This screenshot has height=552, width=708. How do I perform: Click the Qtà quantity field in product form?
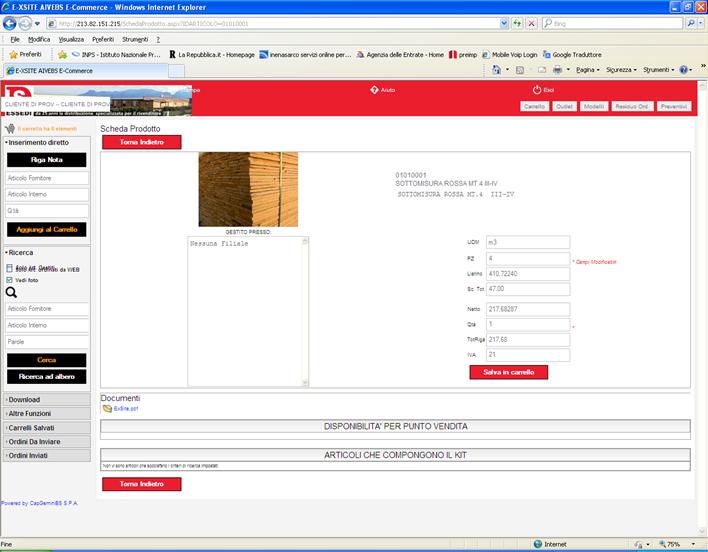click(526, 325)
